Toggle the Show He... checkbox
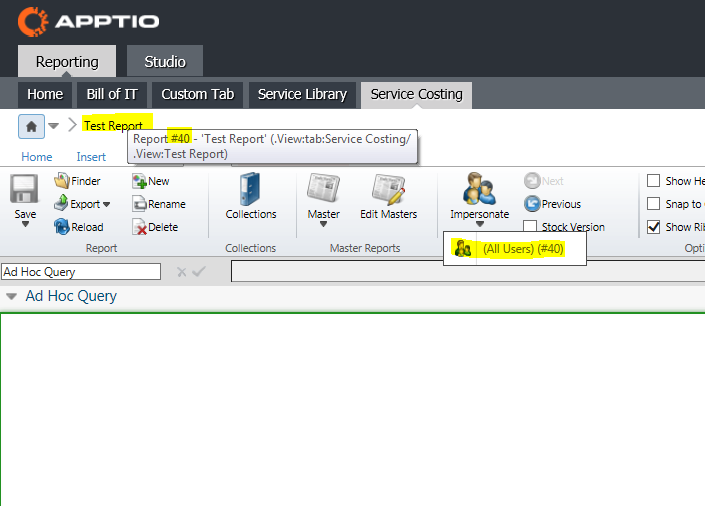The height and width of the screenshot is (506, 705). [x=653, y=181]
